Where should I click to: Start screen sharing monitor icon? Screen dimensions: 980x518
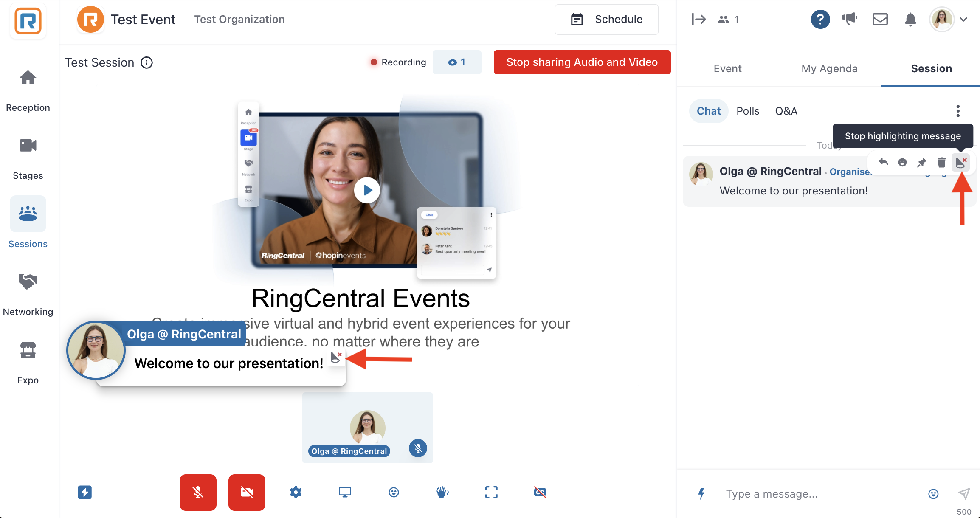pyautogui.click(x=345, y=493)
